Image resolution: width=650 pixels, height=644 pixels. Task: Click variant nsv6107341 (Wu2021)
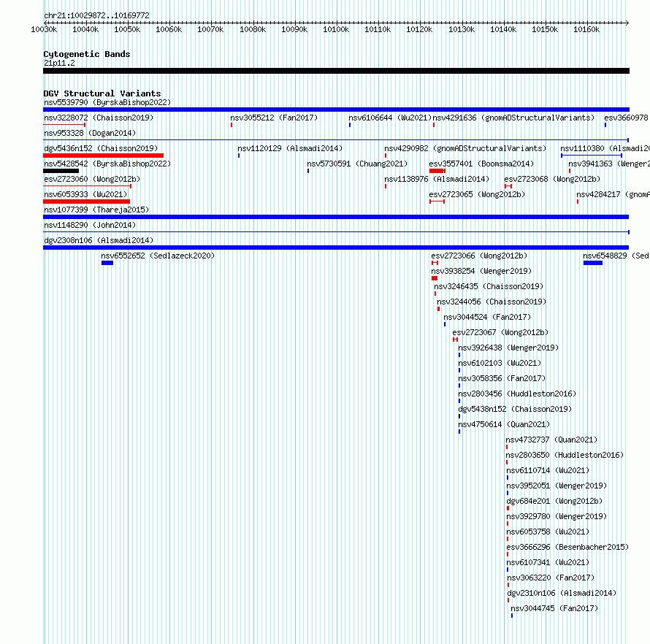[x=548, y=562]
